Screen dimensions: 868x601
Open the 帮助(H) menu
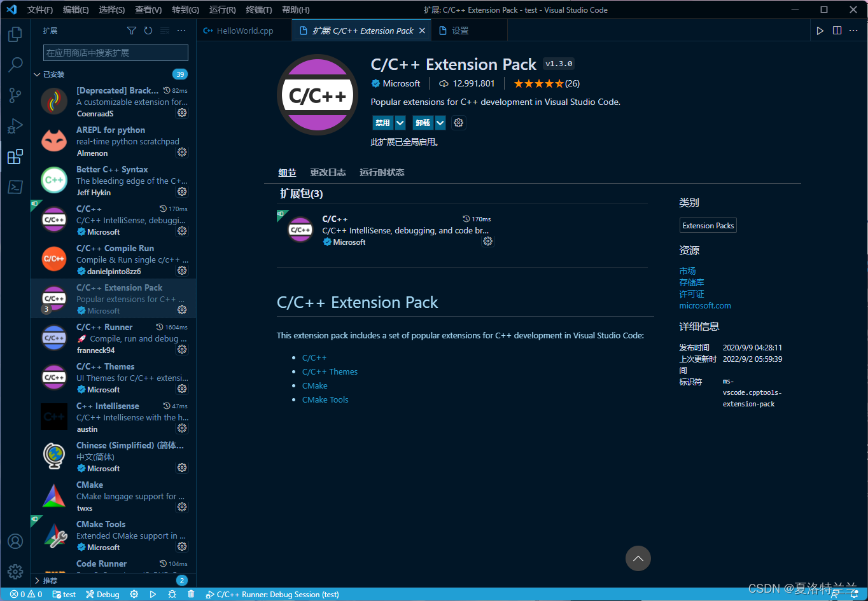tap(295, 10)
